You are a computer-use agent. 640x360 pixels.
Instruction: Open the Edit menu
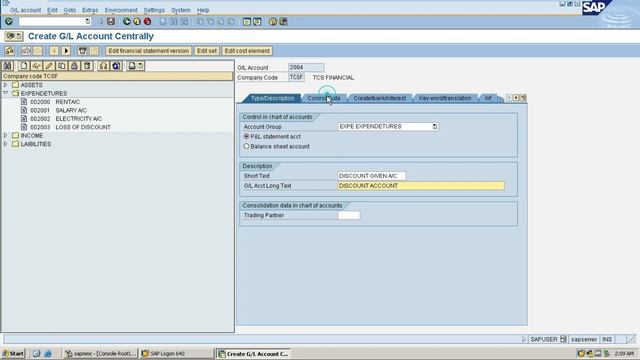click(x=52, y=10)
